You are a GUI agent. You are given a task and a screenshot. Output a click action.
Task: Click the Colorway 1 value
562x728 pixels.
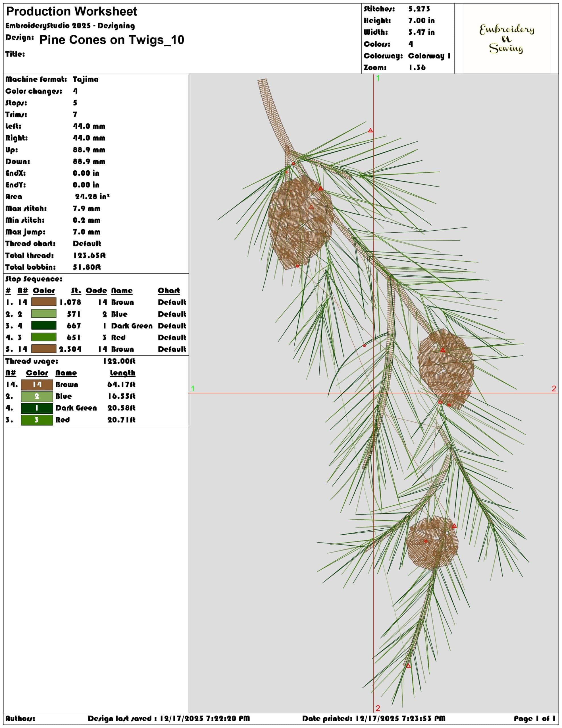click(429, 56)
